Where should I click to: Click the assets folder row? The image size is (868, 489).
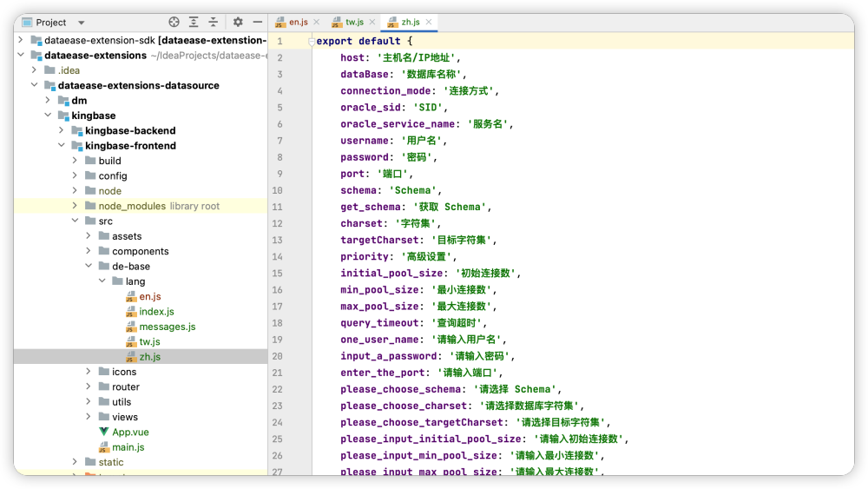pyautogui.click(x=141, y=236)
